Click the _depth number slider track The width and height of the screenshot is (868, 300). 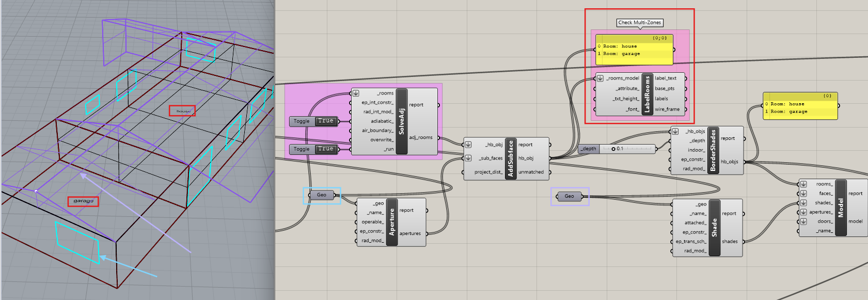627,149
